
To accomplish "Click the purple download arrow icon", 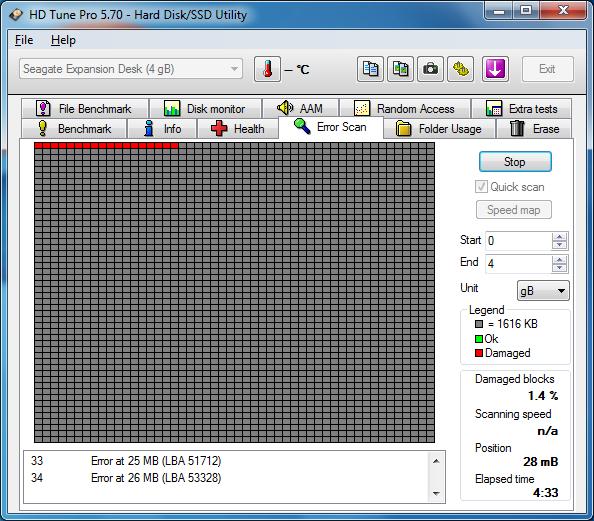I will 495,69.
